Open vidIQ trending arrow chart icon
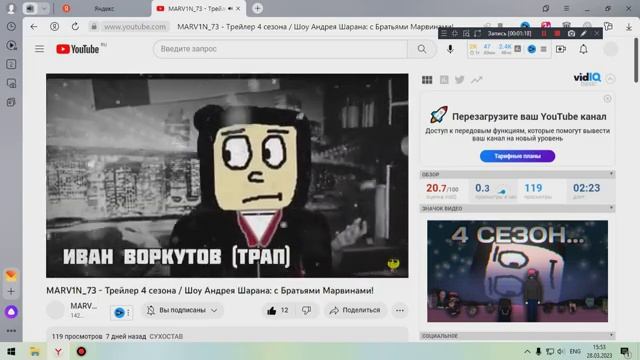 (x=476, y=80)
